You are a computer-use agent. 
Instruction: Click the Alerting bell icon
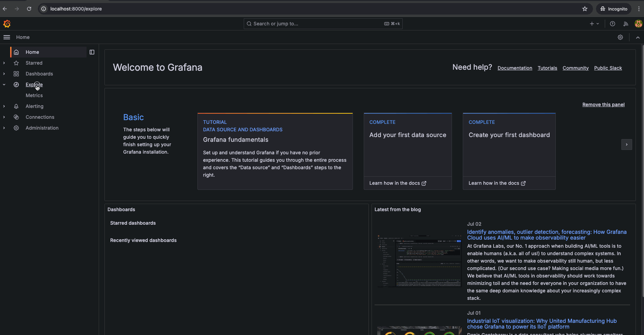16,106
